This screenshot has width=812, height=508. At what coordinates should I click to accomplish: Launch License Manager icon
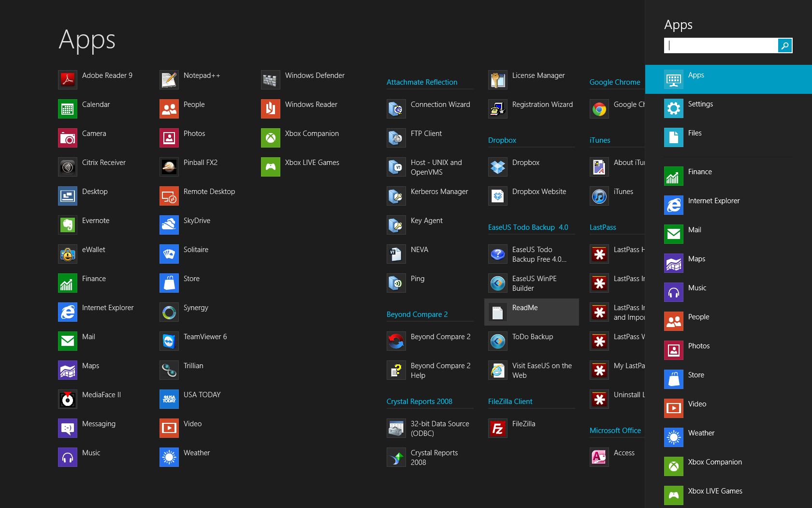498,80
